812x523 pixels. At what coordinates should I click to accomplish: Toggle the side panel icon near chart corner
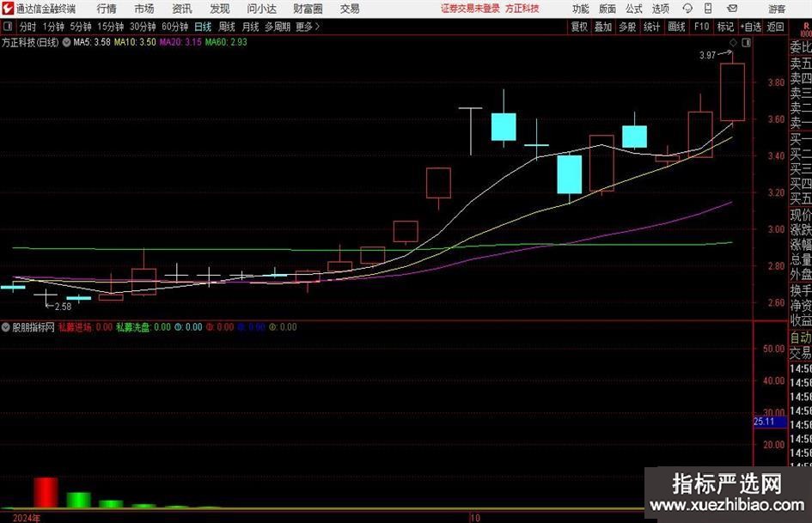tap(746, 43)
